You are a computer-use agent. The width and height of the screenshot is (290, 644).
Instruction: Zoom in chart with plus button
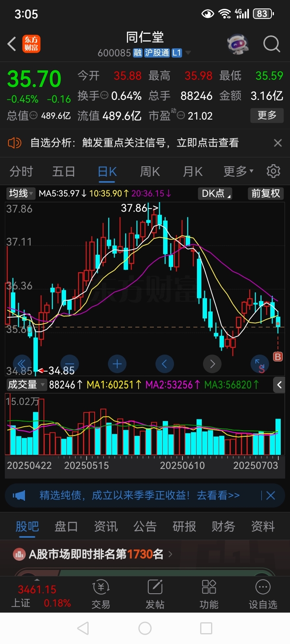(x=117, y=364)
